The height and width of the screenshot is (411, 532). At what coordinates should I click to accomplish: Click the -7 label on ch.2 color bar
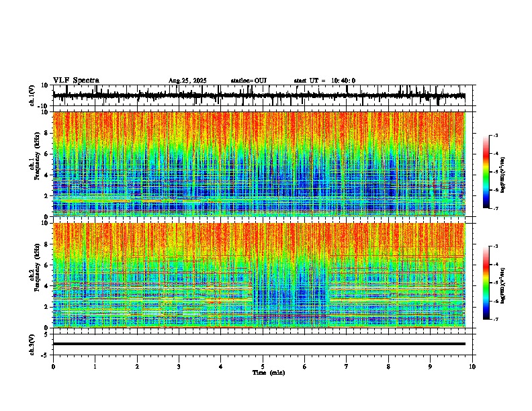coord(496,319)
